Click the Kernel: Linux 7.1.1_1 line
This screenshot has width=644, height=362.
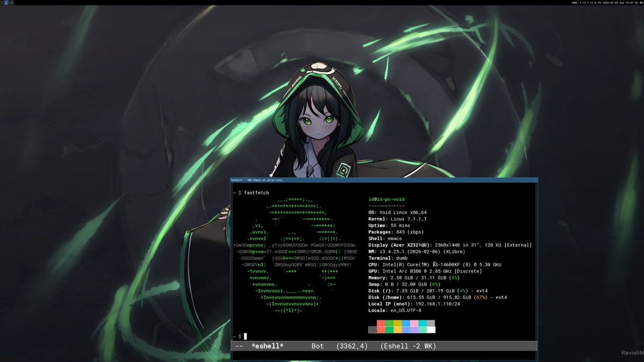(x=397, y=219)
